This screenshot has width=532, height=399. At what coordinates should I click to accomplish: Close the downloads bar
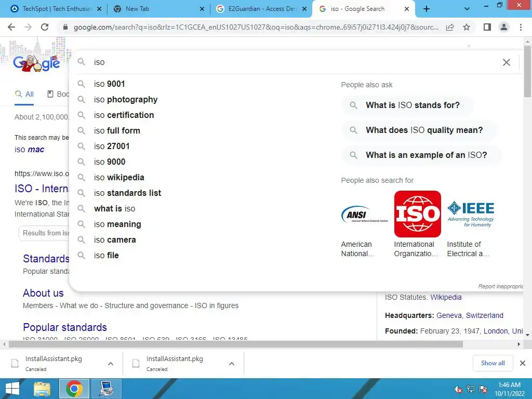pos(523,363)
